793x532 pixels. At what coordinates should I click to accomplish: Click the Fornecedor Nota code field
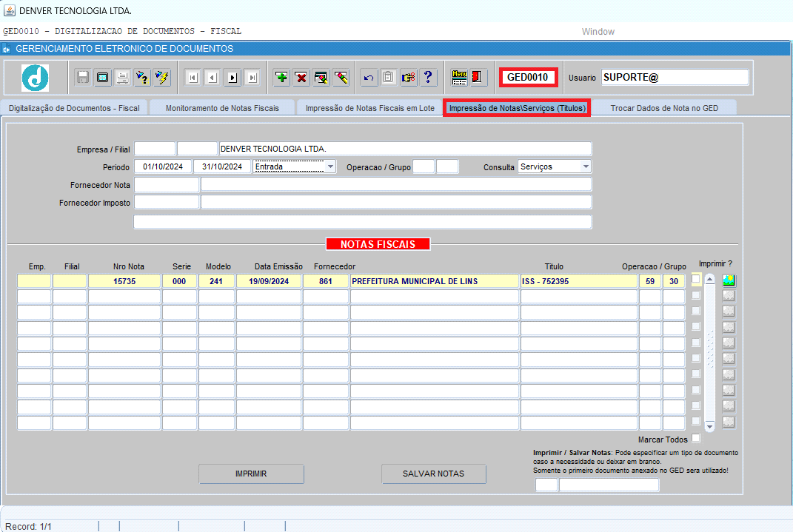pyautogui.click(x=167, y=184)
